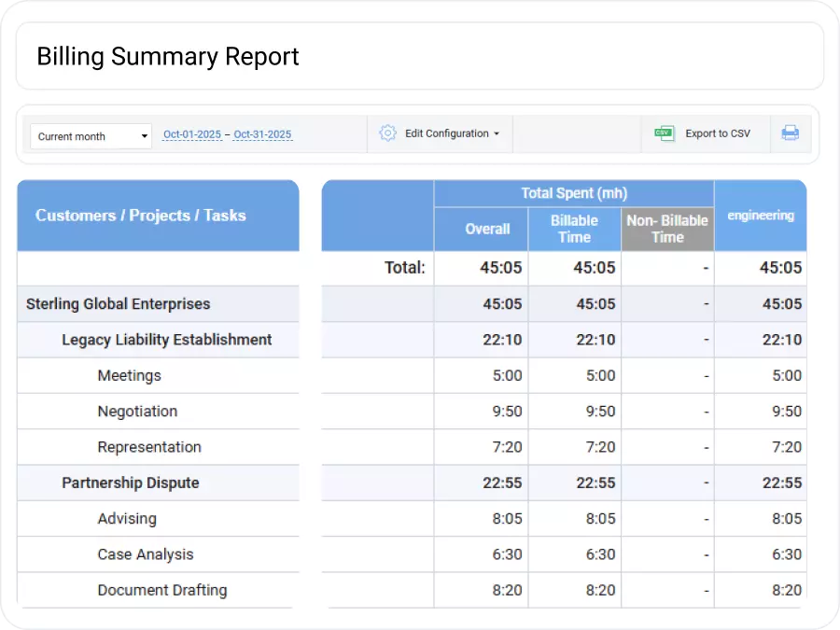
Task: Click the Non-Billable Time column header
Action: pos(666,229)
